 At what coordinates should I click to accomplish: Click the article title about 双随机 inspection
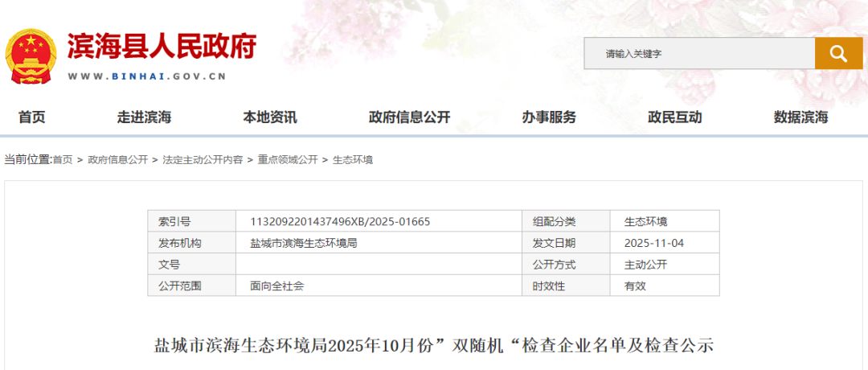tap(434, 347)
